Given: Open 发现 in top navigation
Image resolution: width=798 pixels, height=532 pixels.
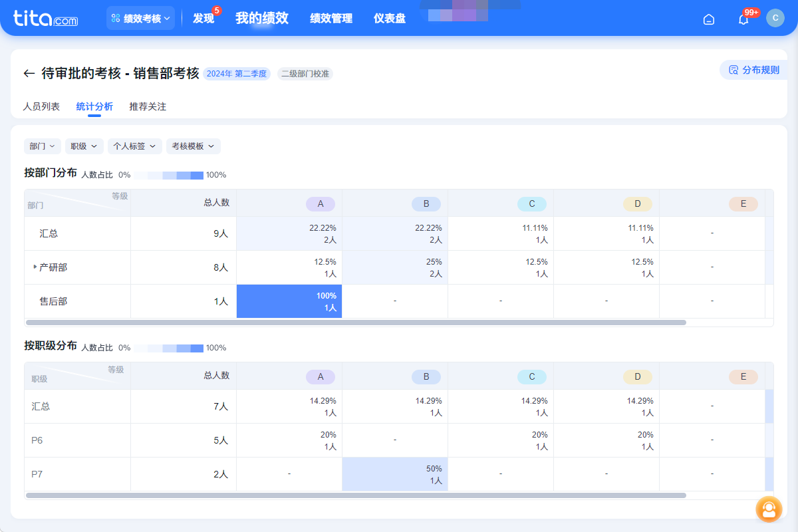Looking at the screenshot, I should click(203, 19).
